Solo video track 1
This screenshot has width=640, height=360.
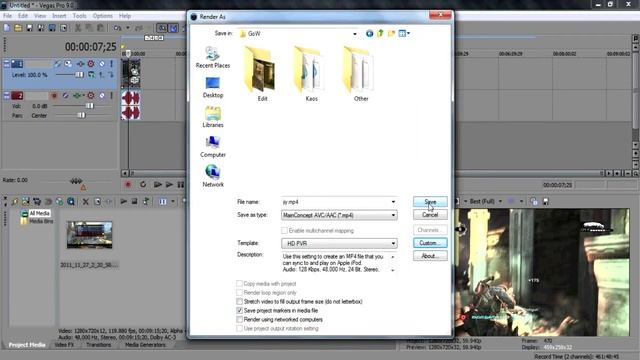[x=111, y=64]
